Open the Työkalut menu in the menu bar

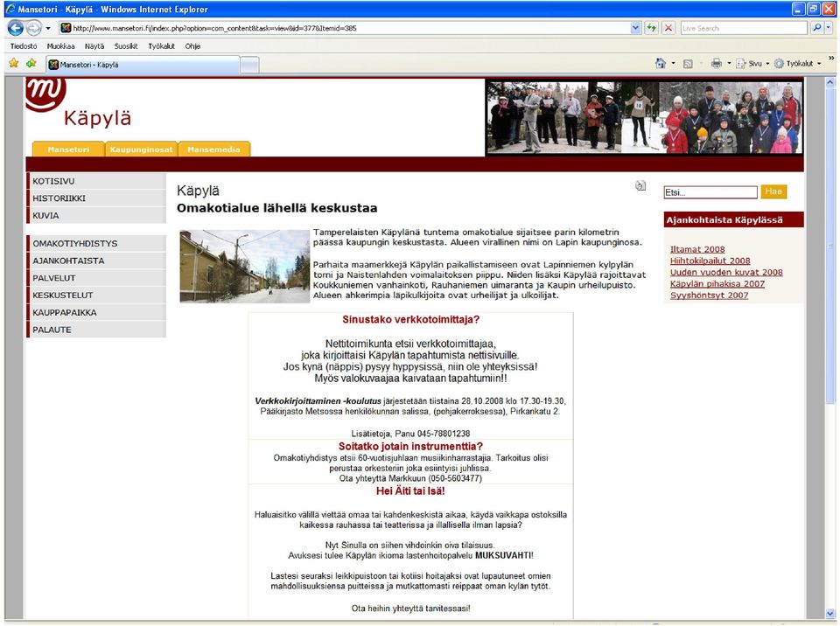161,46
